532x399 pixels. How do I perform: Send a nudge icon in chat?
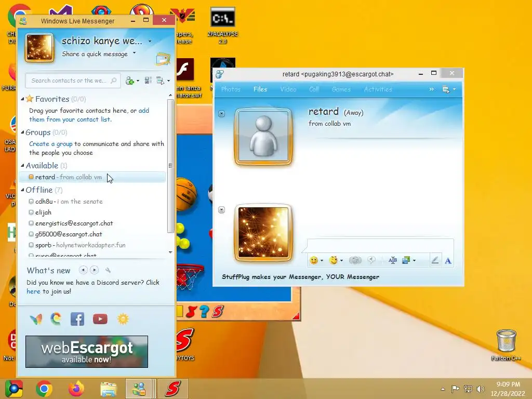tap(355, 260)
